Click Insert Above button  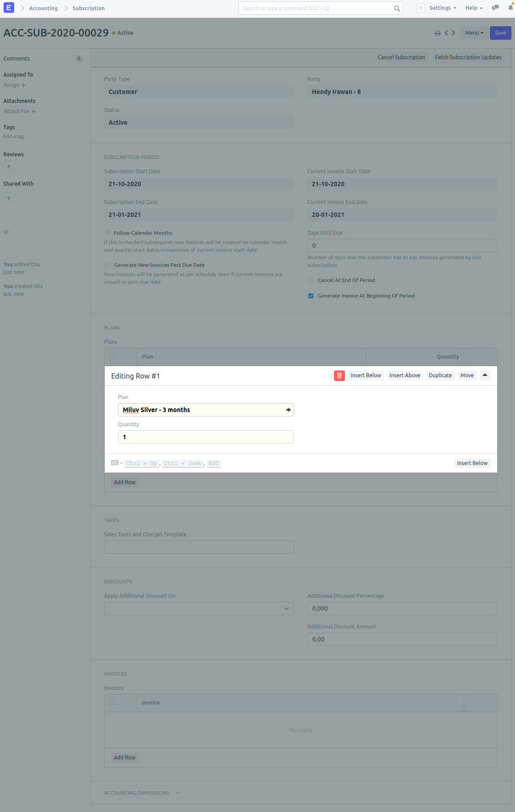pyautogui.click(x=405, y=375)
